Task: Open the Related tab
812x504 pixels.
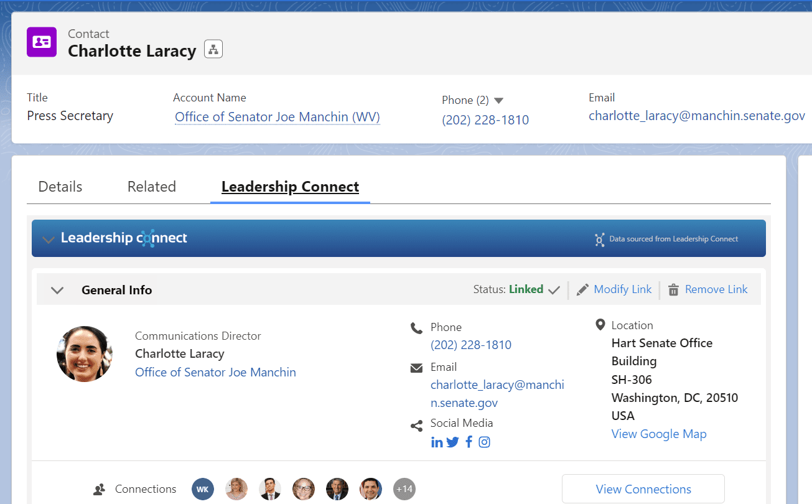Action: pos(151,186)
